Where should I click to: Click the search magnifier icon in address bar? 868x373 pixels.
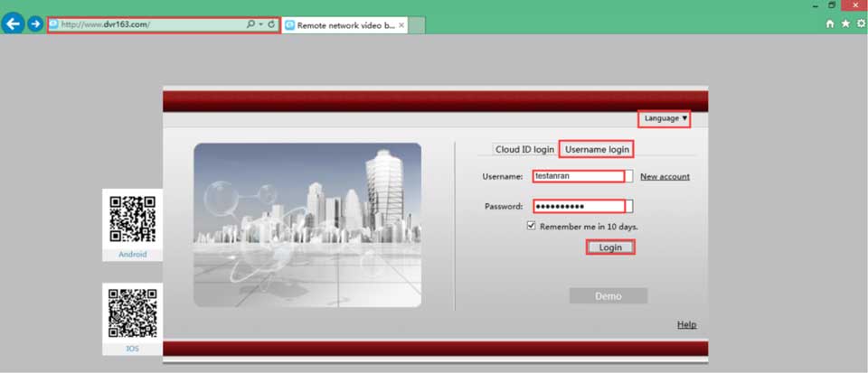(250, 24)
